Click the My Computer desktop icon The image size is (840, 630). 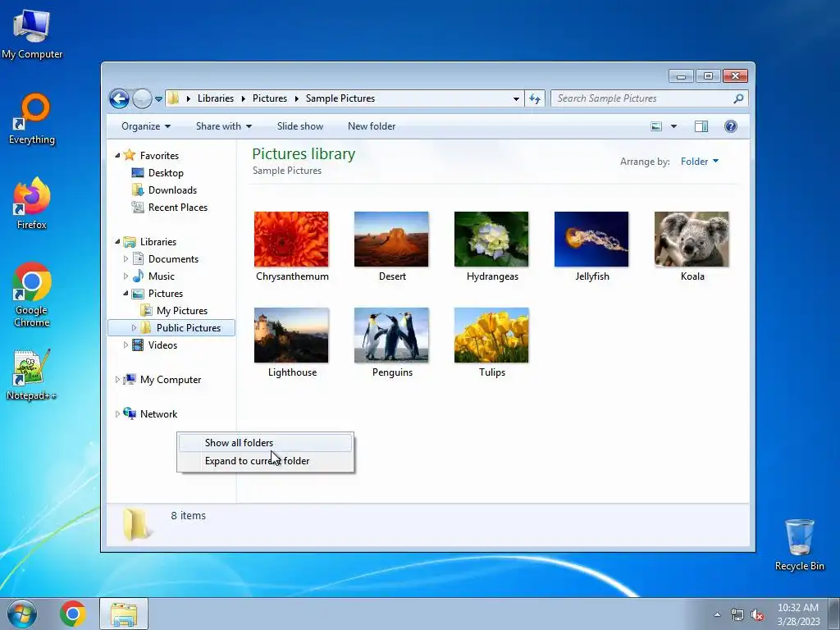(x=32, y=34)
